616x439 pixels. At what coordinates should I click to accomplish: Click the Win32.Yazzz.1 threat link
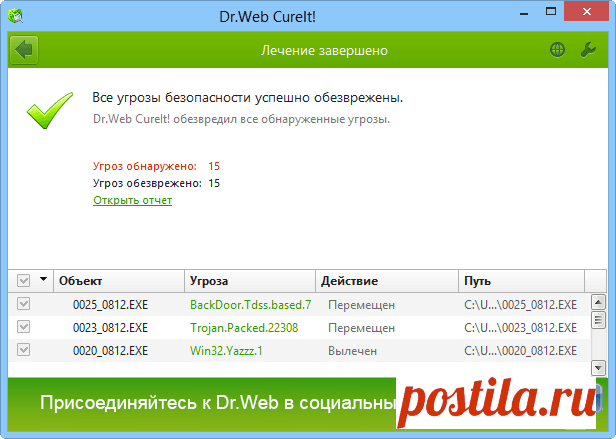(228, 350)
